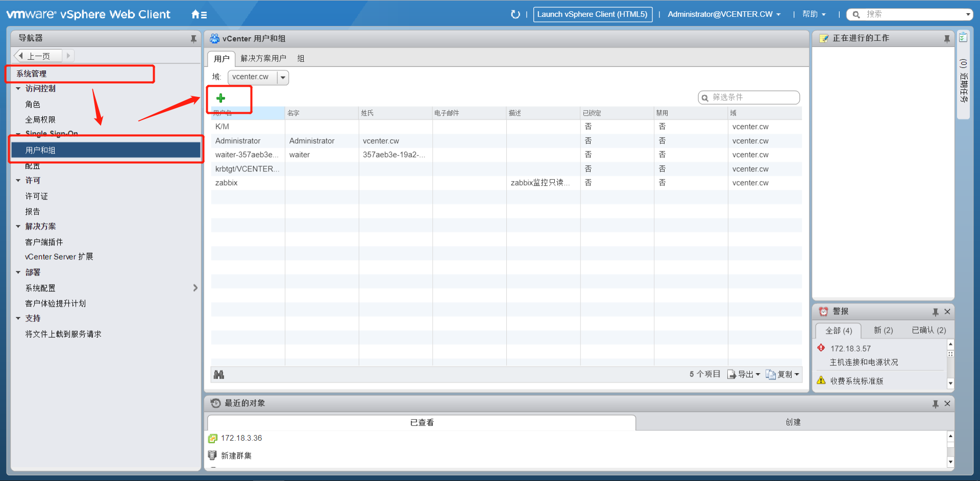Collapse the 许可 tree section
This screenshot has width=980, height=481.
coord(18,181)
